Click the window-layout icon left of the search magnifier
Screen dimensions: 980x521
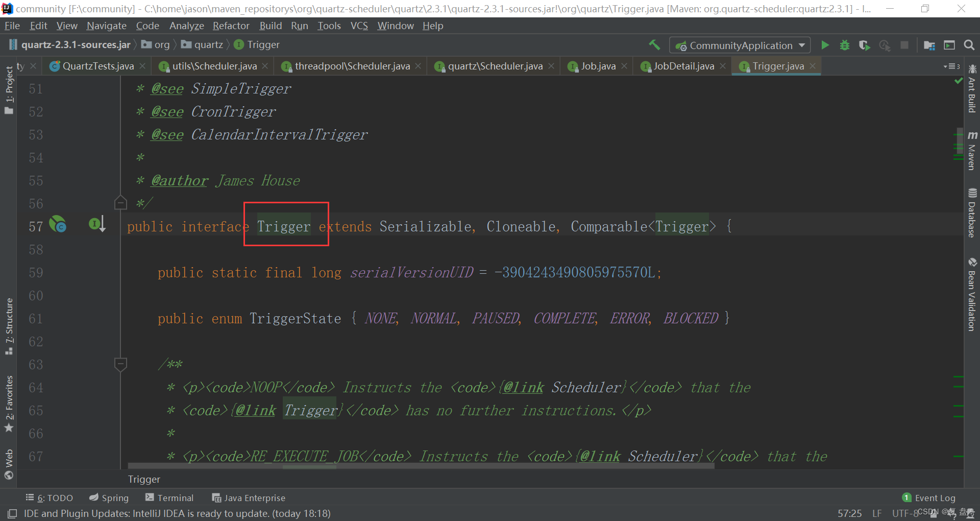coord(949,45)
